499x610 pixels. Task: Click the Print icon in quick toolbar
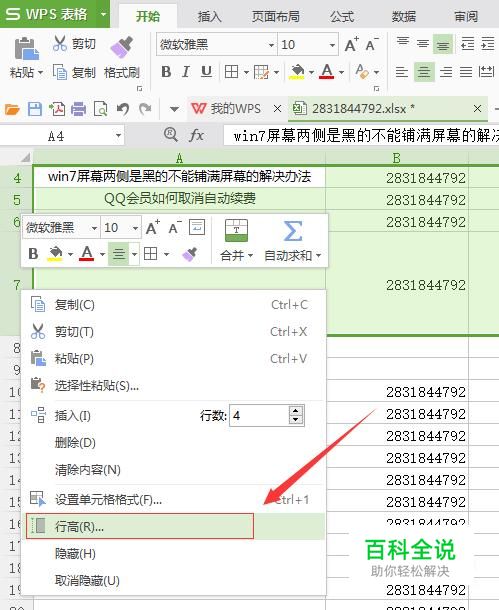pos(79,109)
